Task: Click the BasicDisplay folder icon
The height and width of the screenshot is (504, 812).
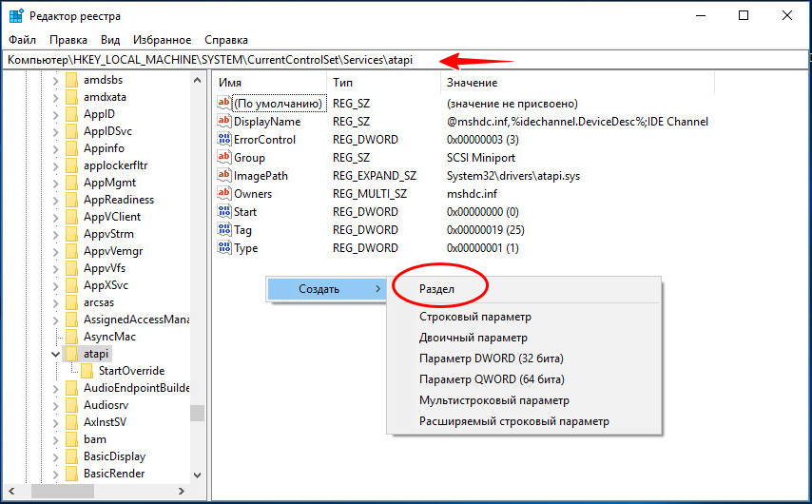Action: (72, 456)
